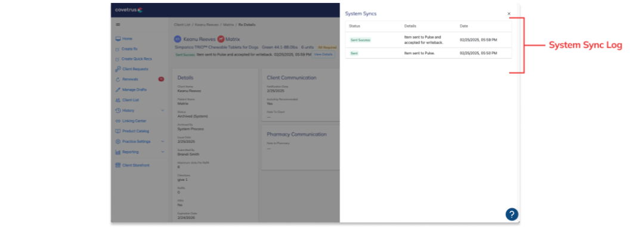Click the Reporting chart icon

pos(118,152)
